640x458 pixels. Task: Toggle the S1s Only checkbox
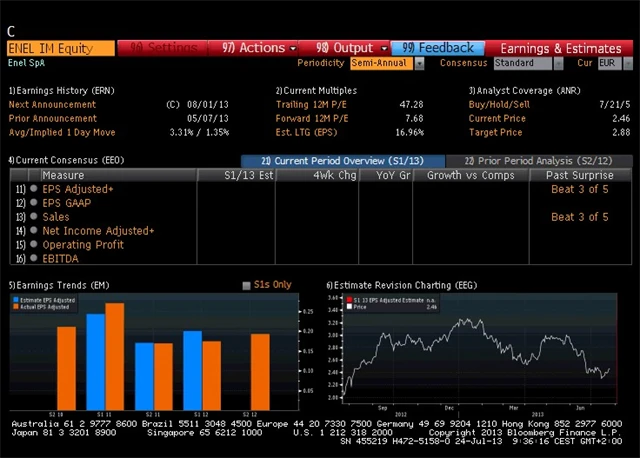click(247, 285)
